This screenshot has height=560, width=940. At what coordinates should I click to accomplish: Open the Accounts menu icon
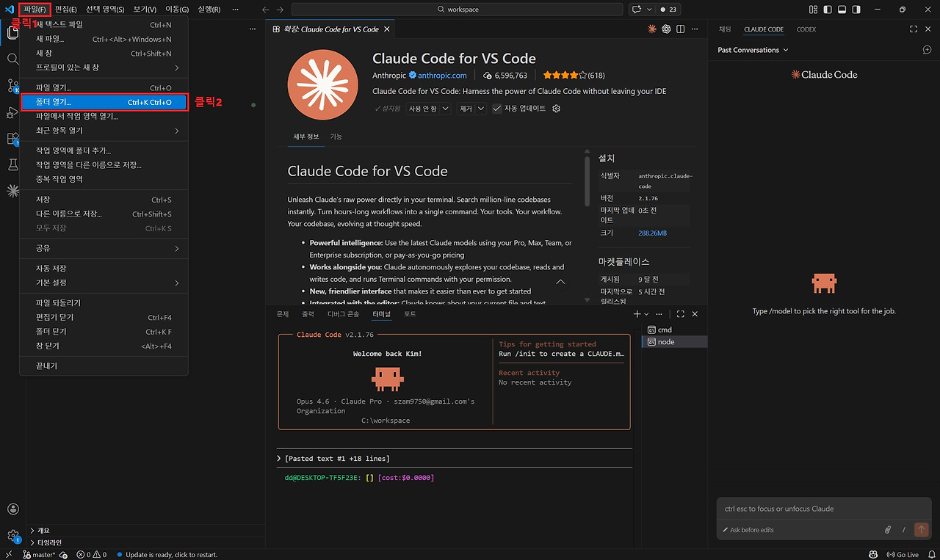click(12, 509)
